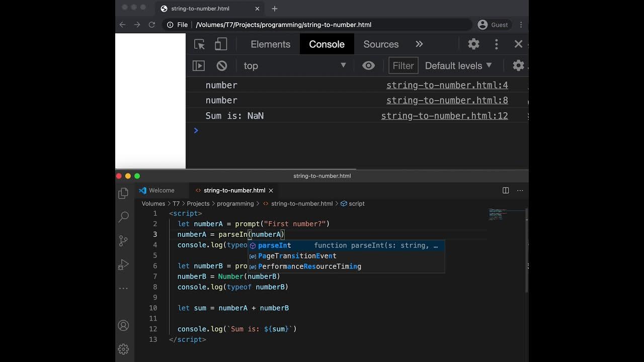Click the console prompt chevron
This screenshot has height=362, width=644.
196,131
